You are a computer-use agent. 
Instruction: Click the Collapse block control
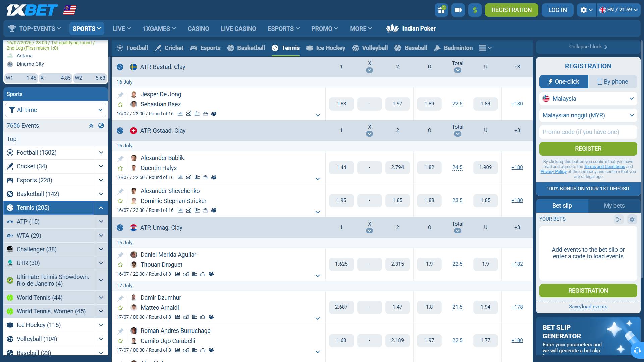tap(588, 47)
